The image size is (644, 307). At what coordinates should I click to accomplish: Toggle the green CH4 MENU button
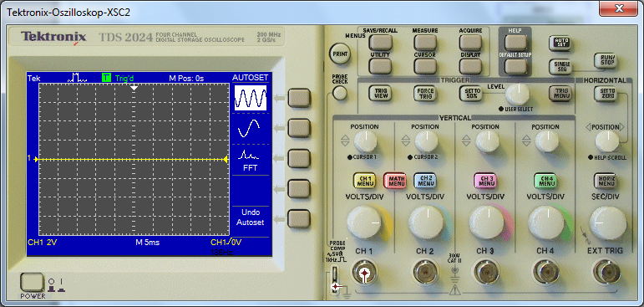point(545,181)
